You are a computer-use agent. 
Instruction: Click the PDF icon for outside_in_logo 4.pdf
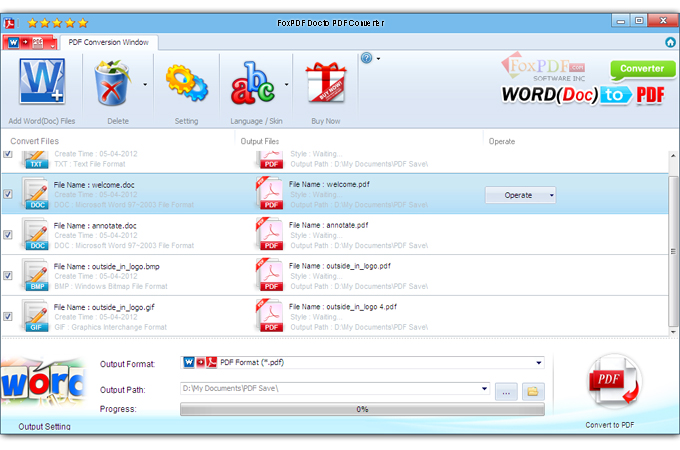click(x=270, y=316)
